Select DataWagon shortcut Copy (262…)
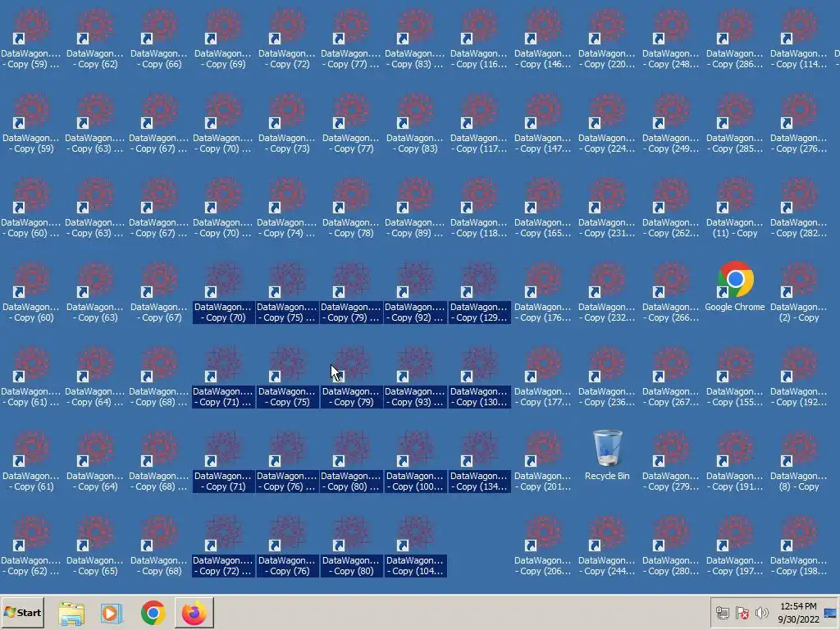Viewport: 840px width, 630px height. (671, 208)
